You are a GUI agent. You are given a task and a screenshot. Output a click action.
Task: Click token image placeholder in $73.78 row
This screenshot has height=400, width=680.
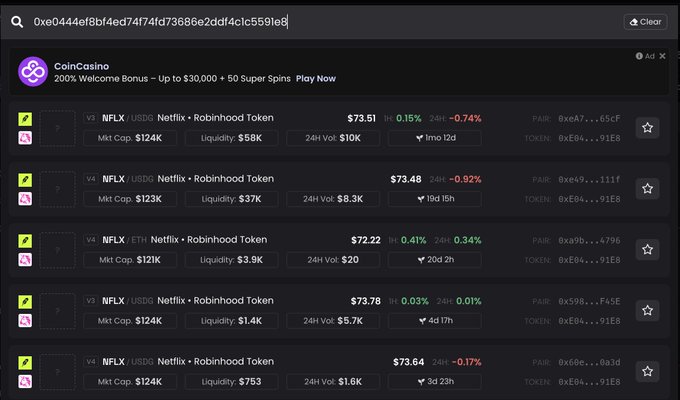click(x=58, y=311)
